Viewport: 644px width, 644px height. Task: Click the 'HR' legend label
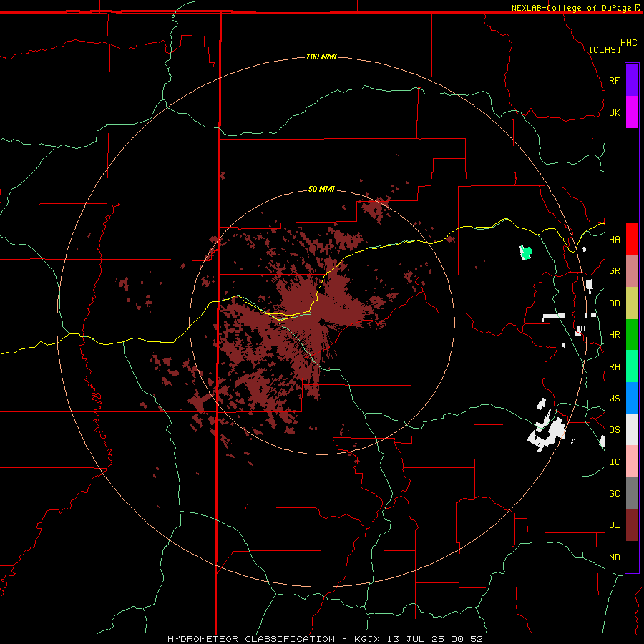(x=614, y=335)
